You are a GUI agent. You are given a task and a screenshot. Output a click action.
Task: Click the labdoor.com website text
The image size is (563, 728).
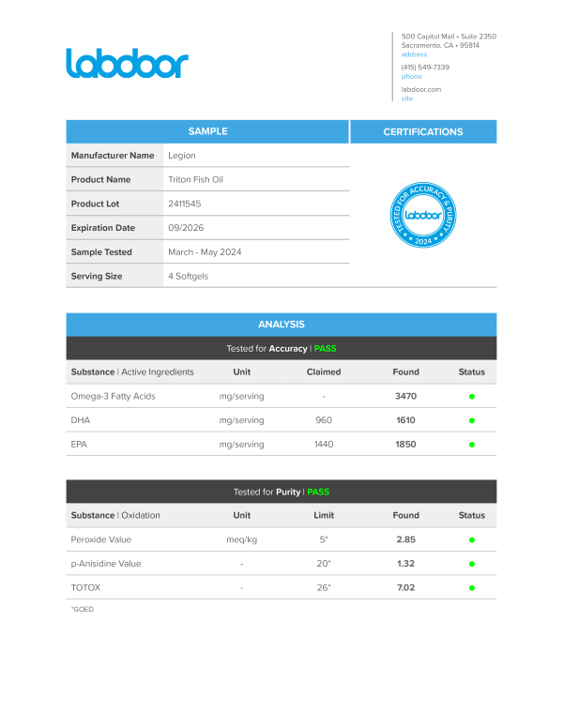click(x=421, y=89)
